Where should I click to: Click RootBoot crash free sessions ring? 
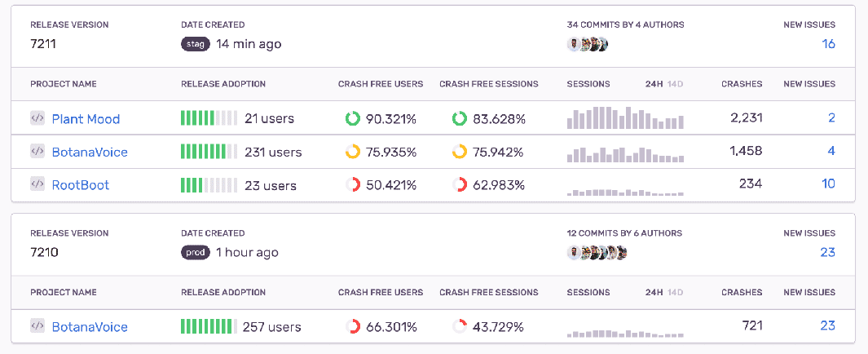460,184
